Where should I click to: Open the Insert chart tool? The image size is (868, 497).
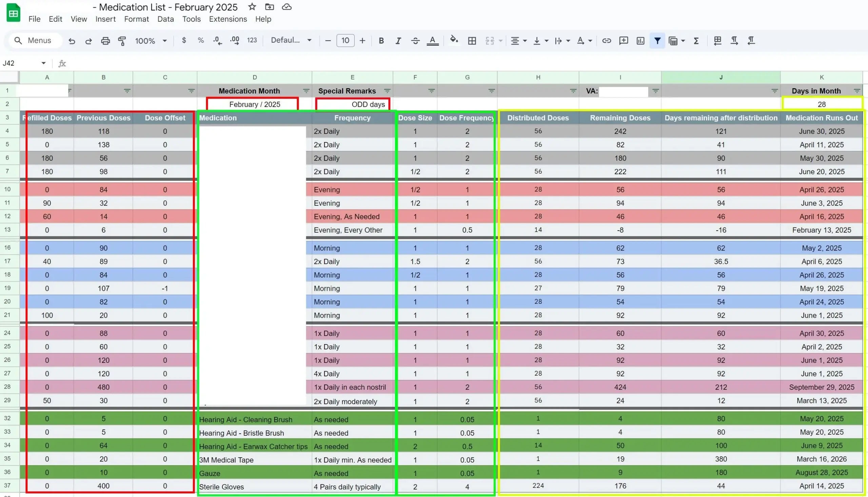[640, 41]
